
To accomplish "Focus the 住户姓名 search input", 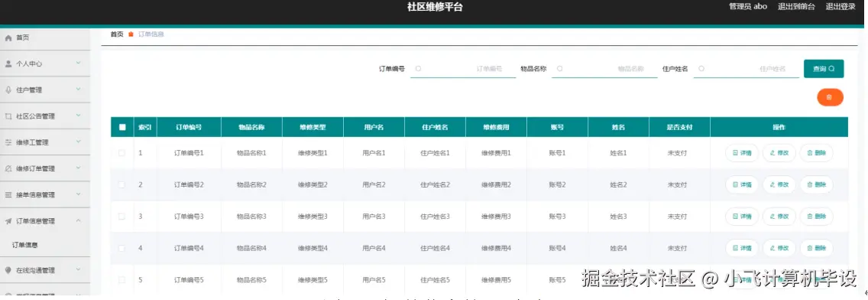I will [747, 69].
